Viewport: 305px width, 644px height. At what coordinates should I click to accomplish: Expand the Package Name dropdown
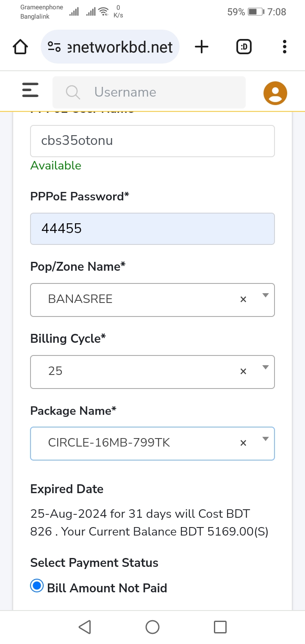[x=266, y=439]
